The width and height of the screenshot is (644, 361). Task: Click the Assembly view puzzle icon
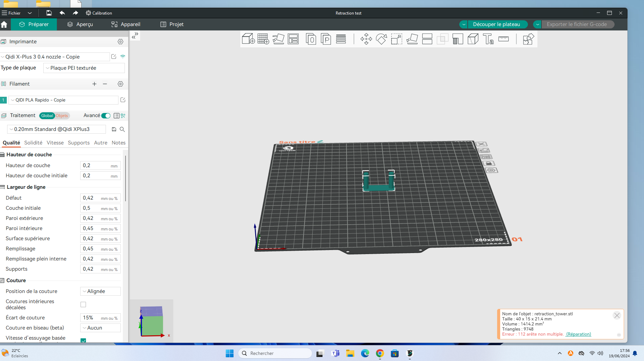click(x=528, y=39)
